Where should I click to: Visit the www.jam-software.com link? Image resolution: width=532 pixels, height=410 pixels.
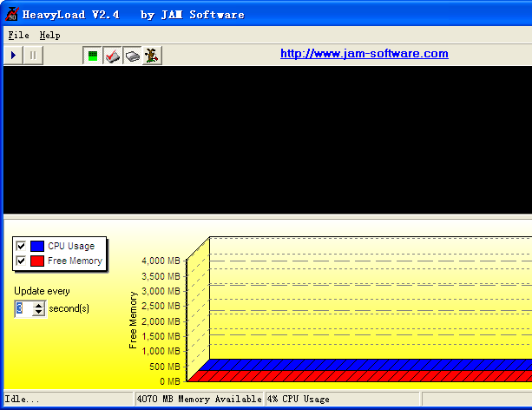pyautogui.click(x=364, y=54)
